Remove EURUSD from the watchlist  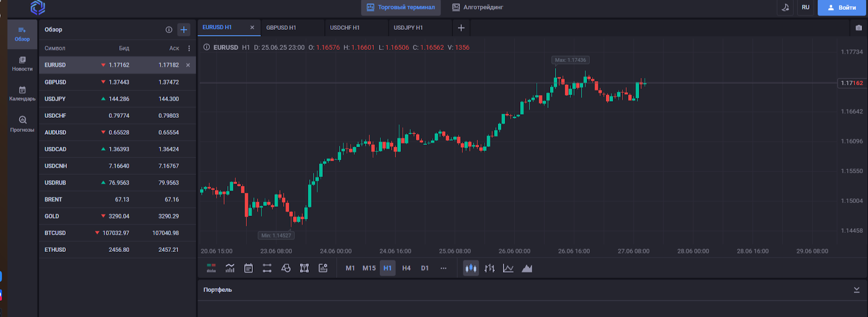coord(188,65)
